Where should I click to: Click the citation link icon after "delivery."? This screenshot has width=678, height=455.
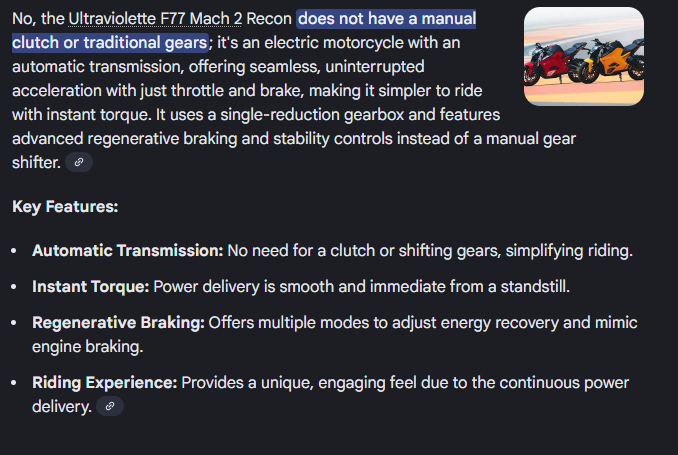pyautogui.click(x=110, y=406)
